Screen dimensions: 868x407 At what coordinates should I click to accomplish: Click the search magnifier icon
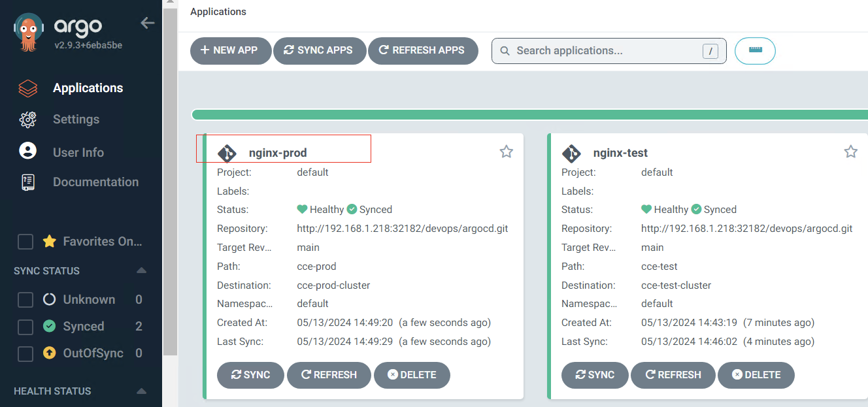505,51
